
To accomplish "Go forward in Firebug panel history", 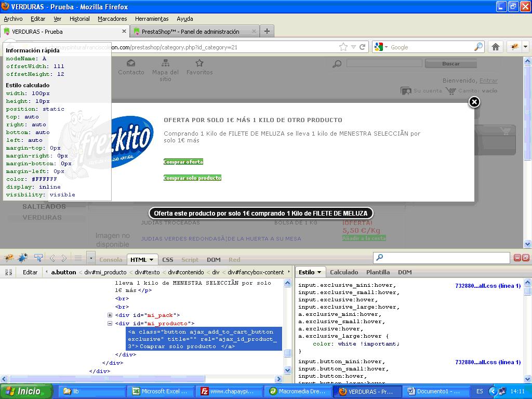I will 64,259.
